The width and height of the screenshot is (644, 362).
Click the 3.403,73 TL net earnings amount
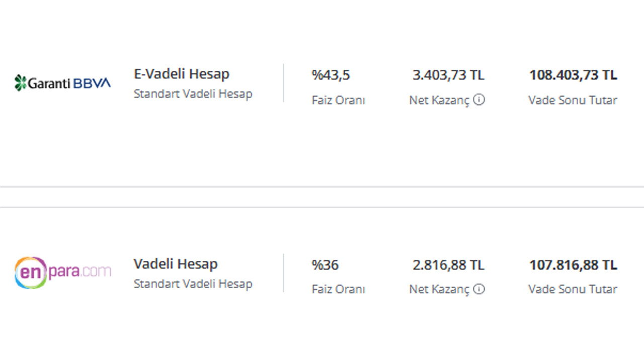tap(448, 75)
